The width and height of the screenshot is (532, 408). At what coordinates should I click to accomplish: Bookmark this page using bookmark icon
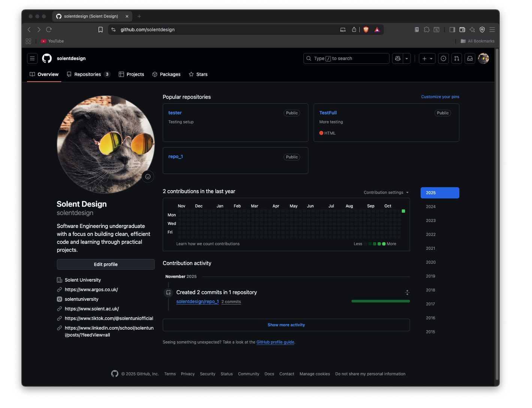click(100, 30)
